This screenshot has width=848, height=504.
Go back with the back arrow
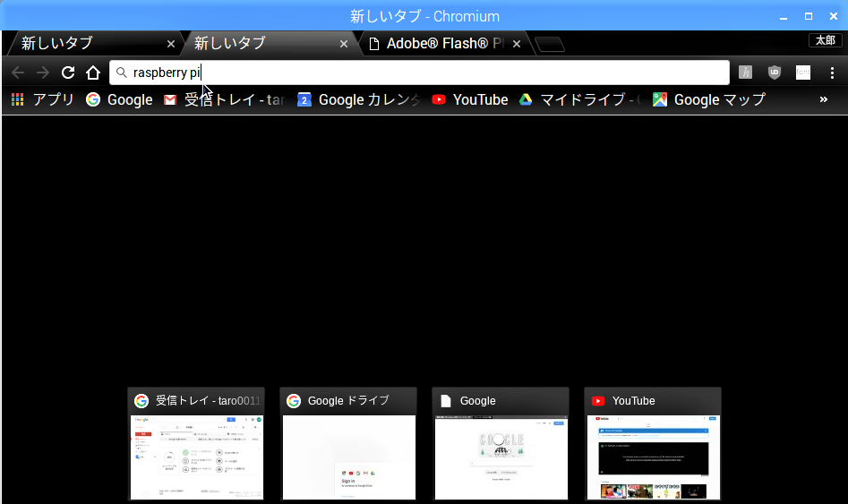click(18, 73)
